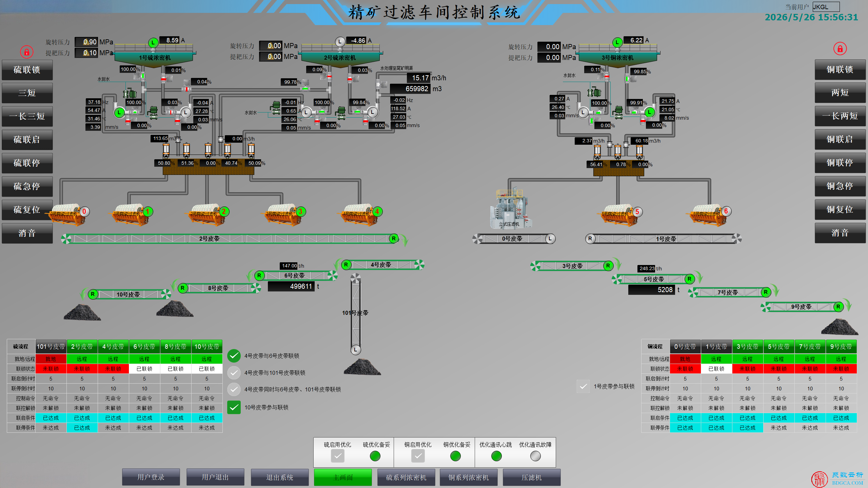868x488 pixels.
Task: Click the 用户退出 button
Action: (215, 477)
